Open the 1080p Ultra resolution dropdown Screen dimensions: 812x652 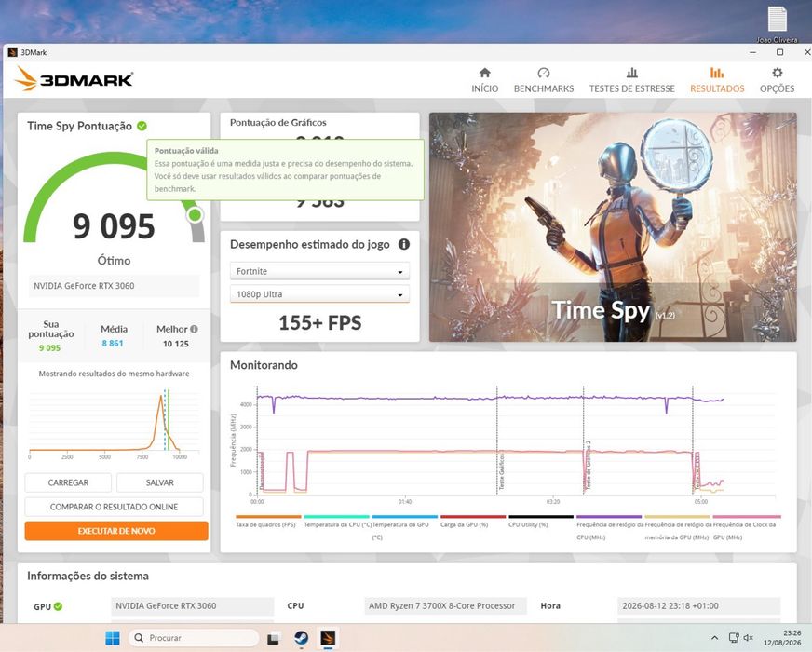coord(319,293)
